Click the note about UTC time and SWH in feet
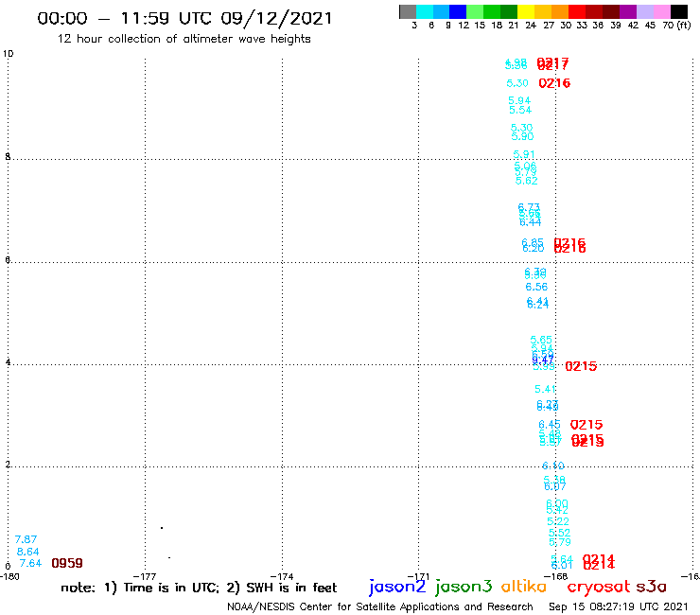The width and height of the screenshot is (700, 615). [x=199, y=588]
